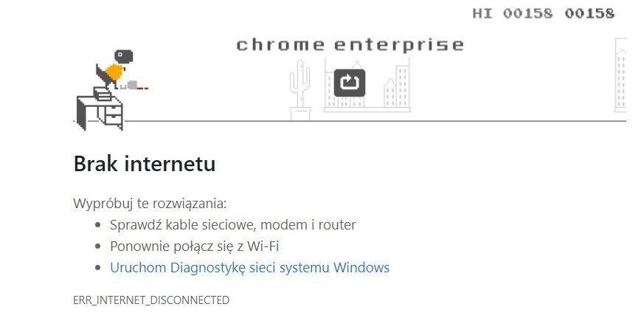Click the "chrome enterprise" game title text
This screenshot has height=335, width=644.
pos(350,45)
